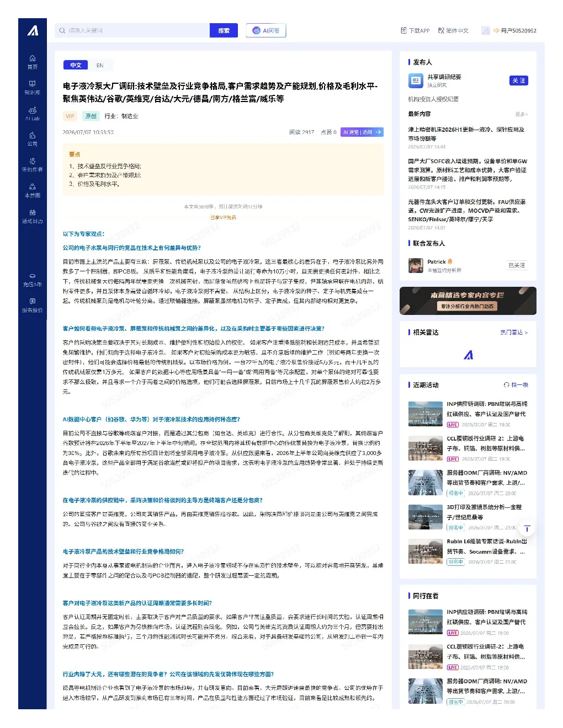
Task: Open 知识库 knowledge base in the sidebar
Action: [33, 88]
